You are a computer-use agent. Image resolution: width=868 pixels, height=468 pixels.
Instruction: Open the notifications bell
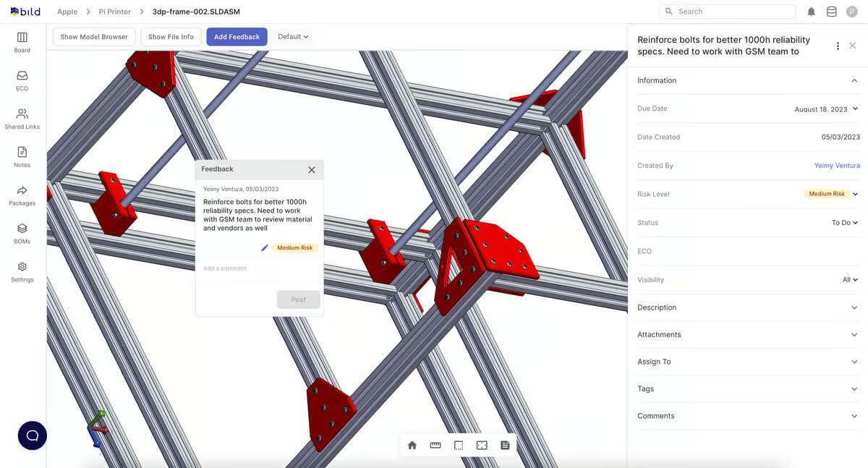click(812, 12)
